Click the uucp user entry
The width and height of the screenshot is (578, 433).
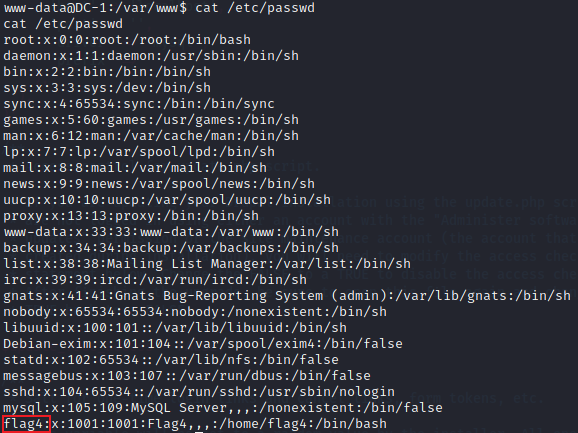(167, 200)
